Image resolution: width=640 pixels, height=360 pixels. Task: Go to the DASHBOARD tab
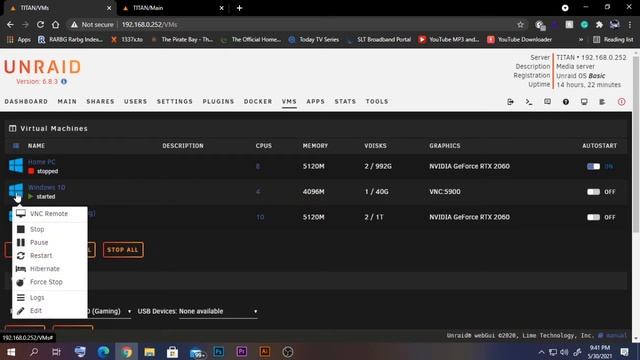(x=26, y=101)
